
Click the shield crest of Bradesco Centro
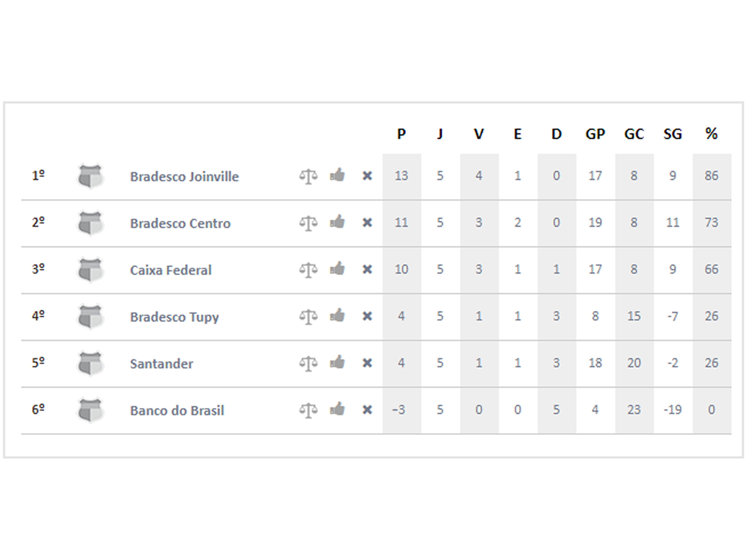[x=90, y=223]
